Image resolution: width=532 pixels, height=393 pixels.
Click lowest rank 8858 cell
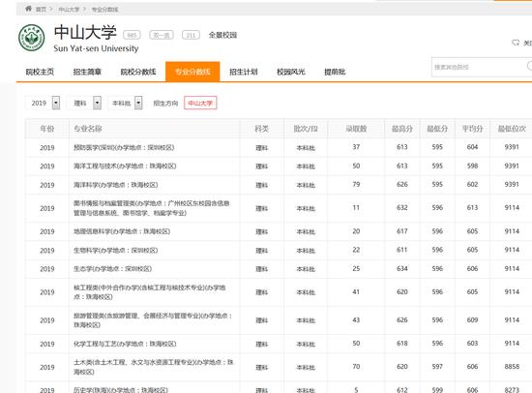click(x=512, y=367)
